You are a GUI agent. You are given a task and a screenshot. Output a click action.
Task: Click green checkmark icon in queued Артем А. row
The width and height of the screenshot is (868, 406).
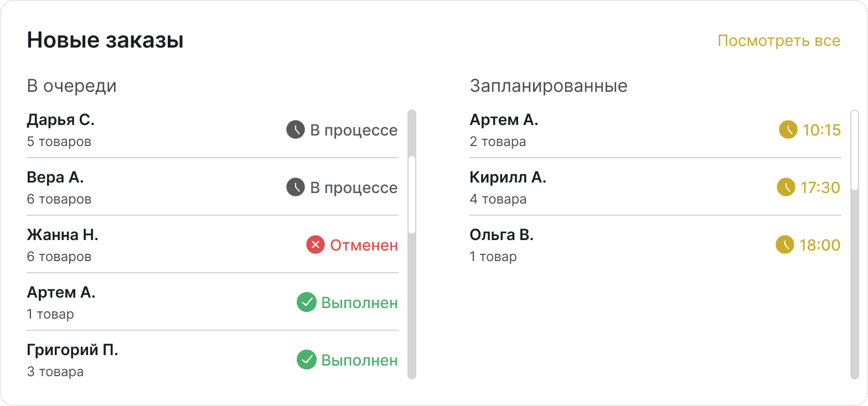click(x=307, y=303)
